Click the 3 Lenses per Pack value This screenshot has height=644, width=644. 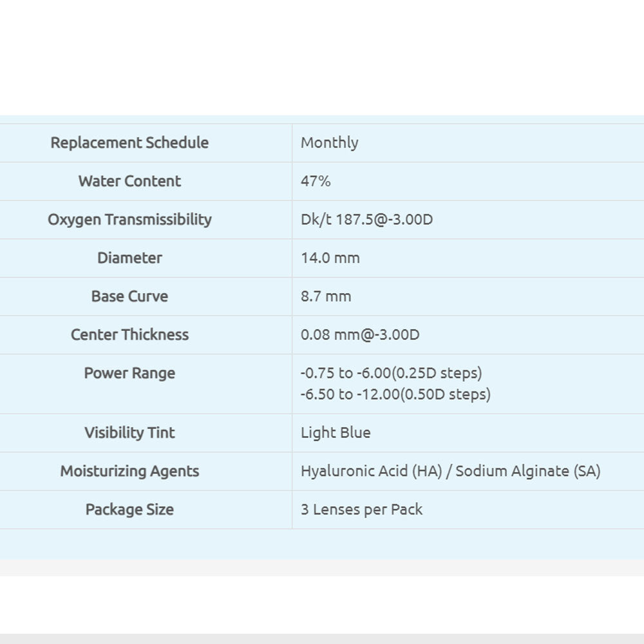pos(361,509)
